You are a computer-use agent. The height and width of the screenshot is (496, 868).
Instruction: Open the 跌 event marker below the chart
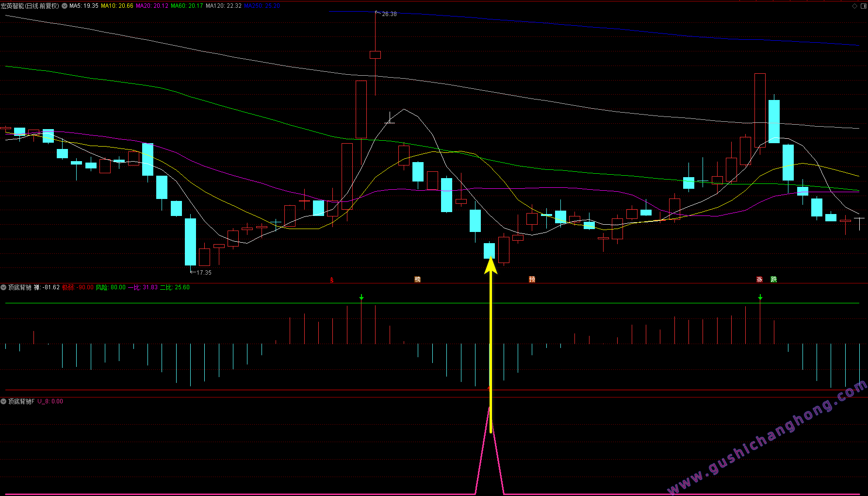(773, 280)
